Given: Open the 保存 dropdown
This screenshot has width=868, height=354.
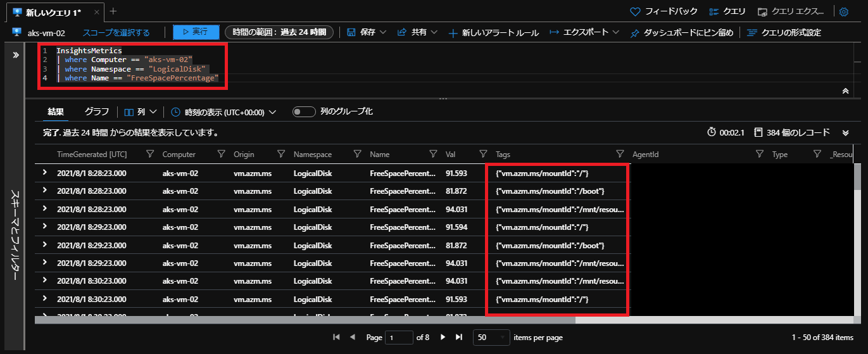Looking at the screenshot, I should tap(367, 32).
